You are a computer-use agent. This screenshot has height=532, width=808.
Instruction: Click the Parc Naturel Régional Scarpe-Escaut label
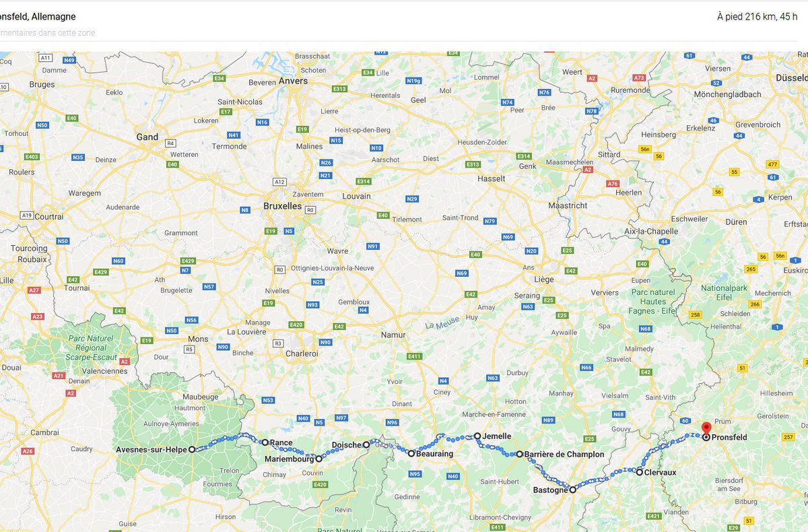point(92,348)
